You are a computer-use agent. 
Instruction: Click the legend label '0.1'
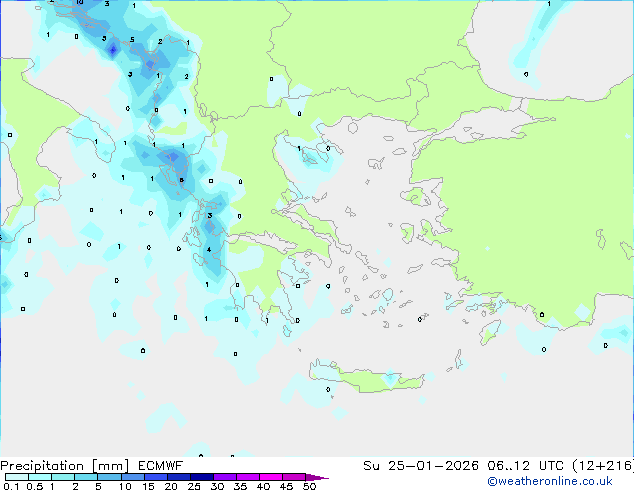tap(11, 486)
